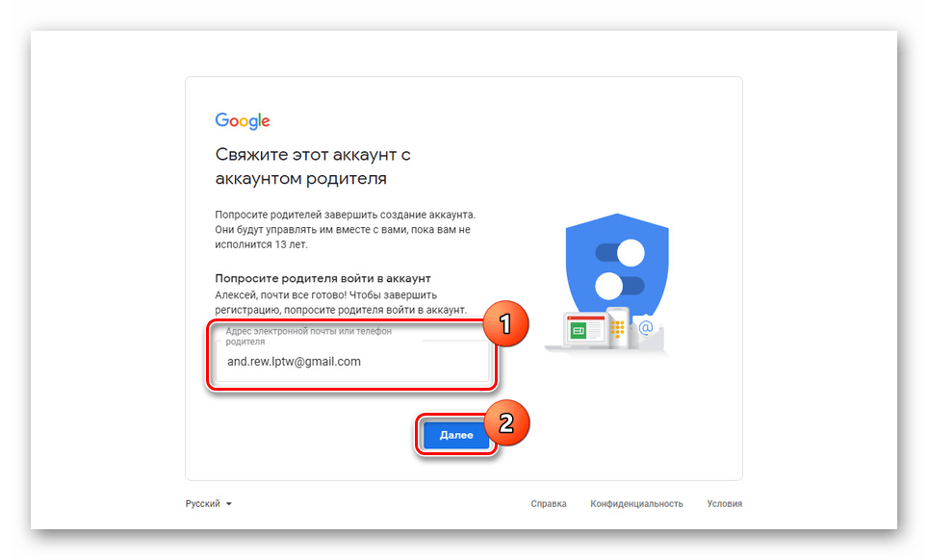Click the Google logo
928x560 pixels.
click(x=242, y=120)
